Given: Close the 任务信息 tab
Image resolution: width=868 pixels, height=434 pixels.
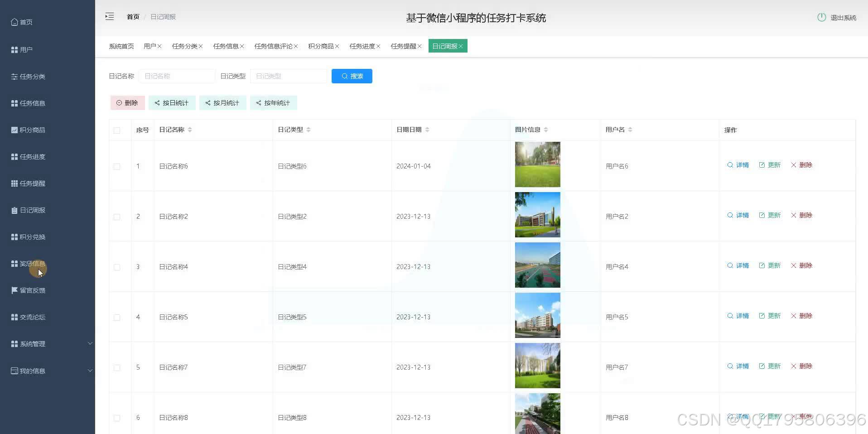Looking at the screenshot, I should [242, 46].
